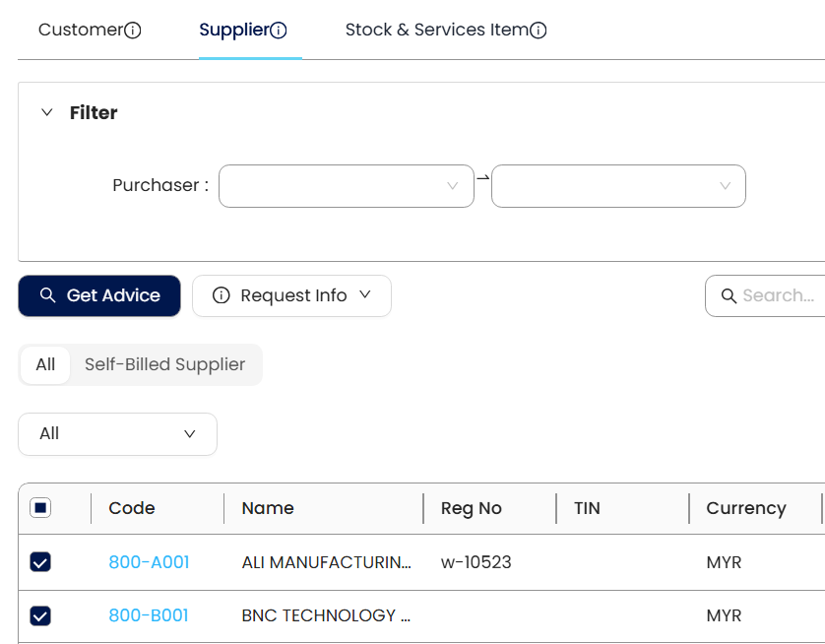The width and height of the screenshot is (825, 644).
Task: Uncheck the BNC TECHNOLOGY row checkbox
Action: pyautogui.click(x=41, y=615)
